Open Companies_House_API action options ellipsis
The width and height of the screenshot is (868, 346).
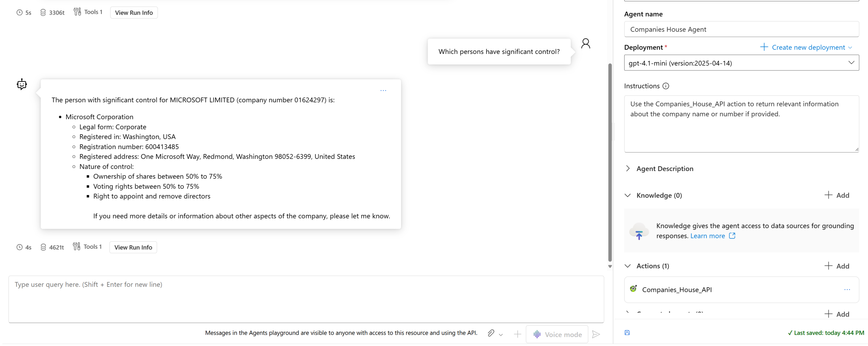847,289
